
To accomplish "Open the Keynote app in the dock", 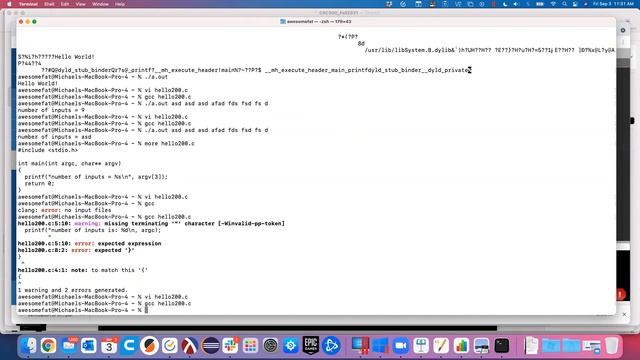I will [x=421, y=346].
